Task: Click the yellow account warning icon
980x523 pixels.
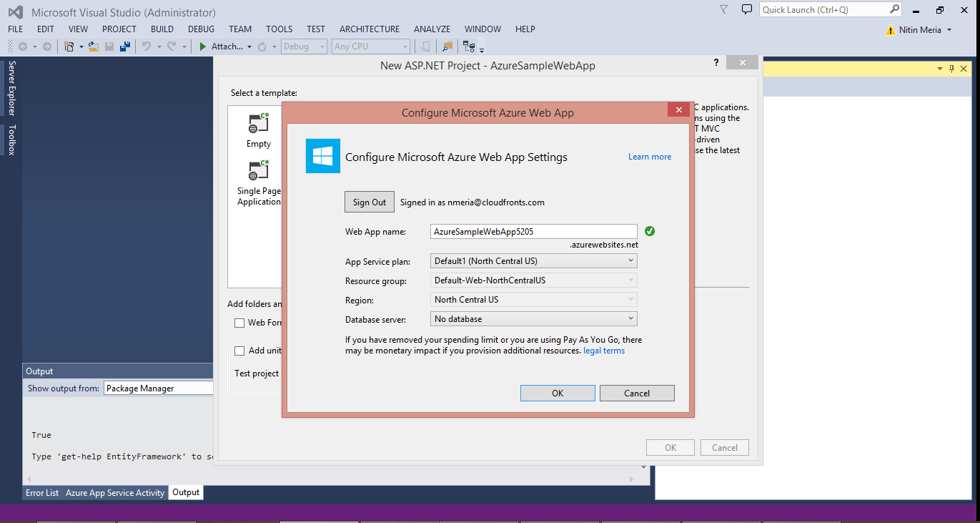Action: coord(891,30)
